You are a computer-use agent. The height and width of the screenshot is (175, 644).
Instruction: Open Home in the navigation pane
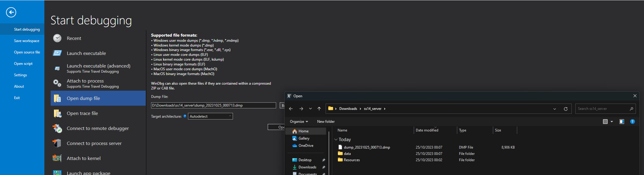click(x=306, y=131)
